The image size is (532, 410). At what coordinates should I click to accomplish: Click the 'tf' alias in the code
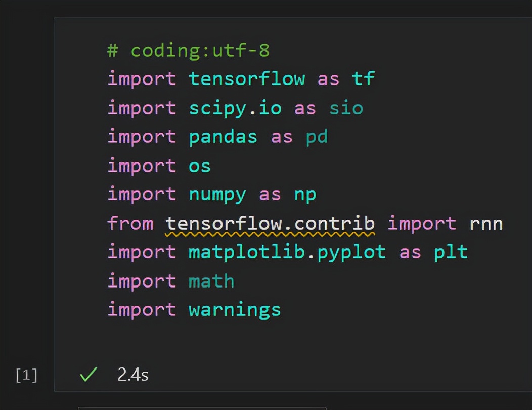click(363, 79)
